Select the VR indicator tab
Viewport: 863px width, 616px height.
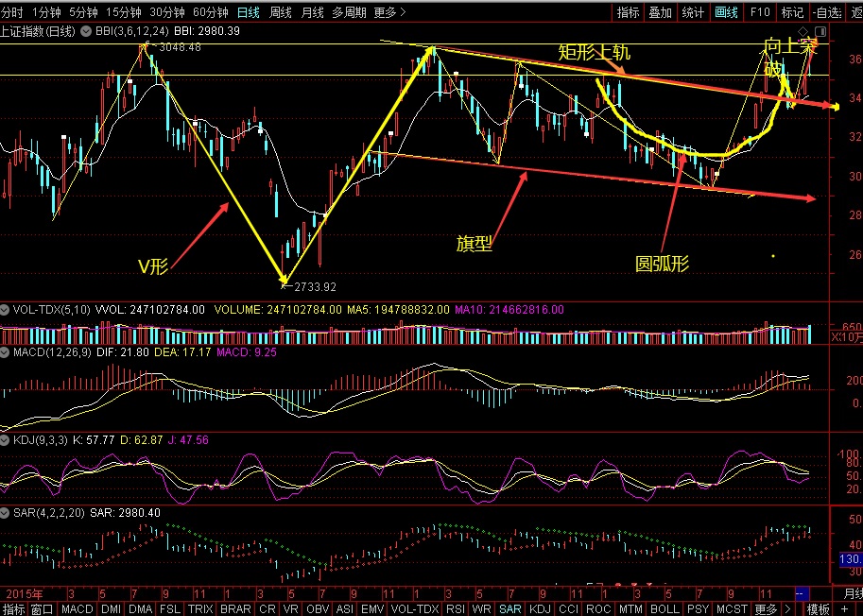click(x=290, y=608)
